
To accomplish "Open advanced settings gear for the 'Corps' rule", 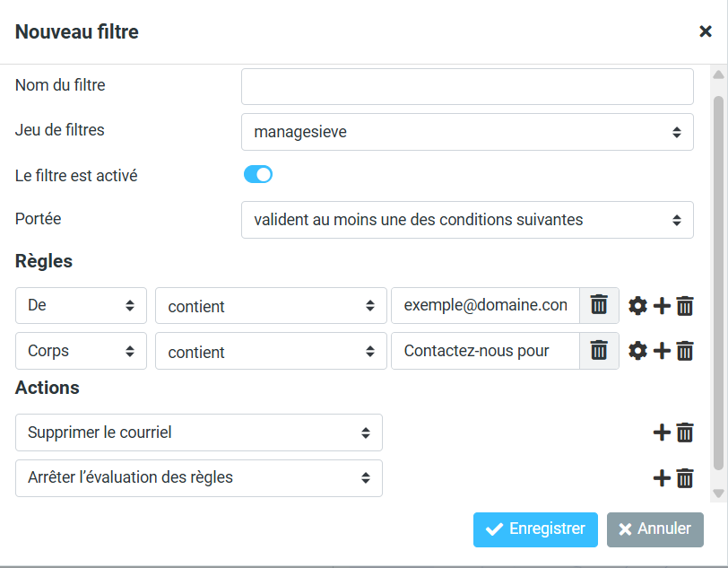I will pyautogui.click(x=637, y=351).
